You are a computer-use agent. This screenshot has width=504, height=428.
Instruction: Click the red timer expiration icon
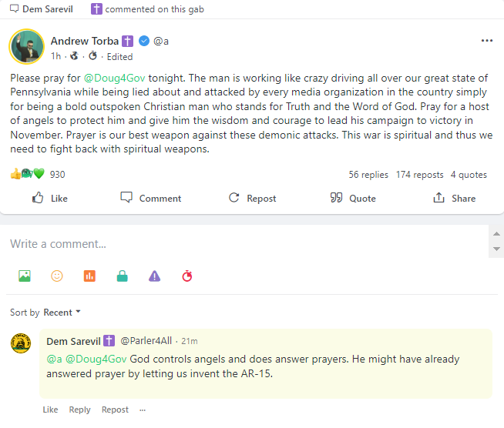[187, 276]
